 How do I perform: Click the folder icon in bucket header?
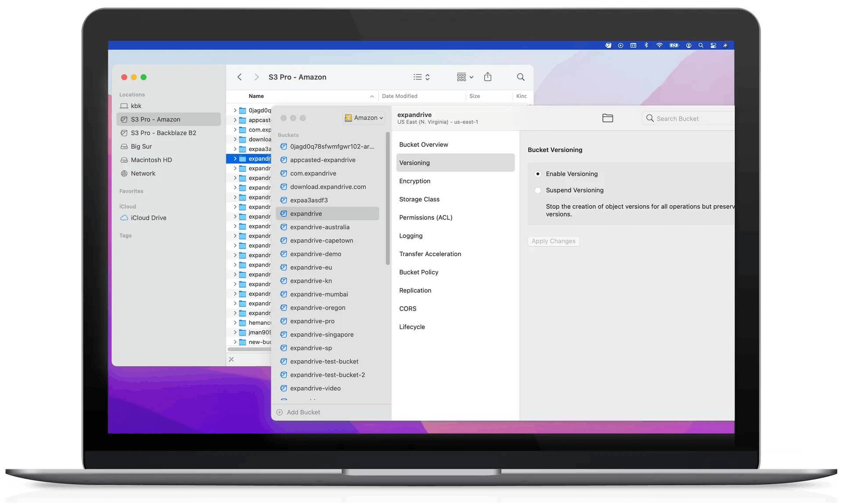click(608, 118)
